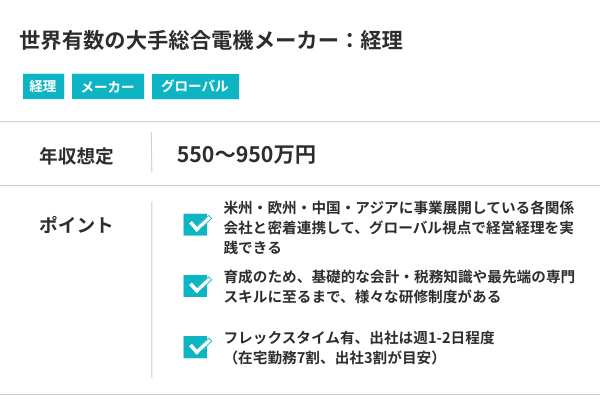The image size is (600, 420).
Task: Click the horizontal divider below the tags
Action: coord(300,121)
